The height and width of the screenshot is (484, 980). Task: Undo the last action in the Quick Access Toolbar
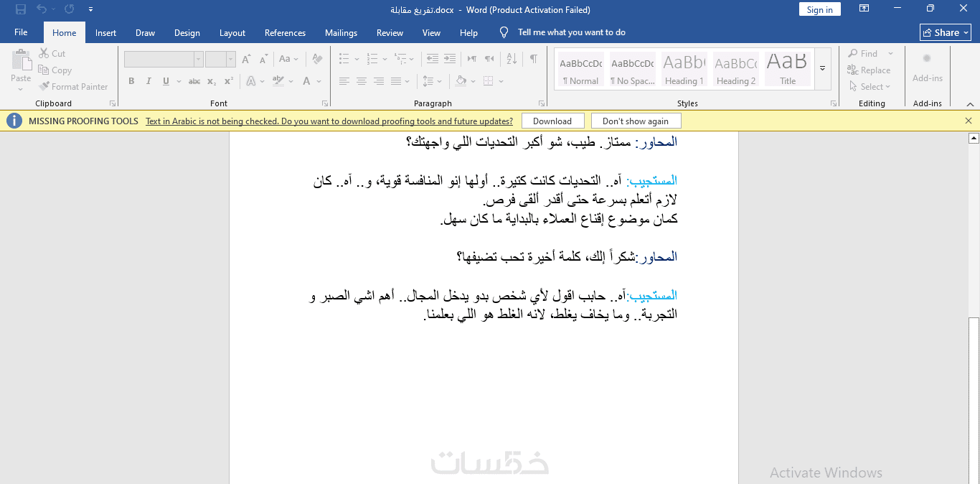click(x=42, y=9)
